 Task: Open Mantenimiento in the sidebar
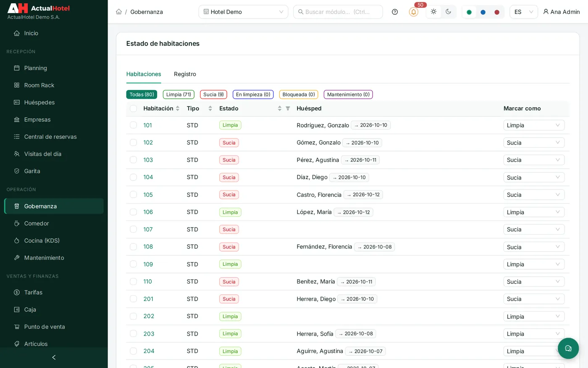[54, 258]
